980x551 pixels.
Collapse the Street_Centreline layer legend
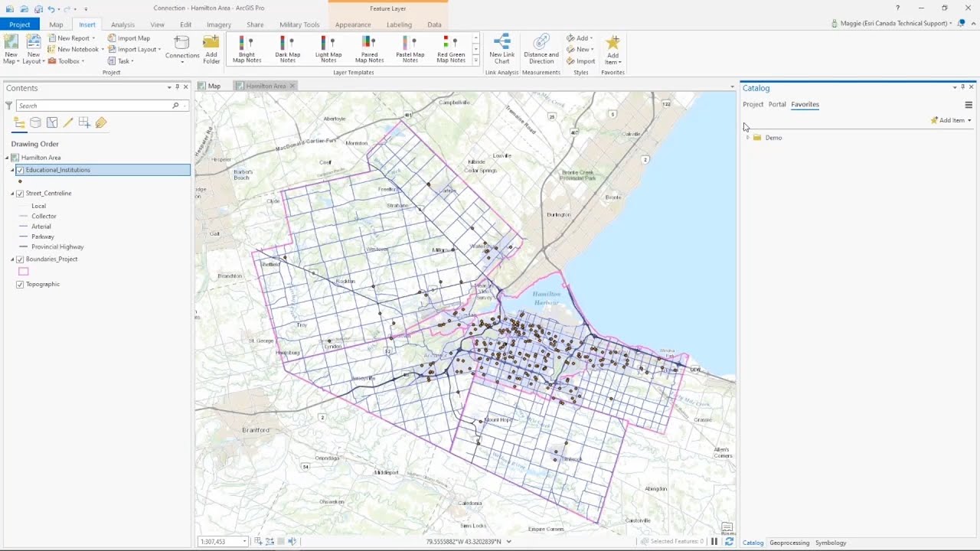(x=12, y=194)
